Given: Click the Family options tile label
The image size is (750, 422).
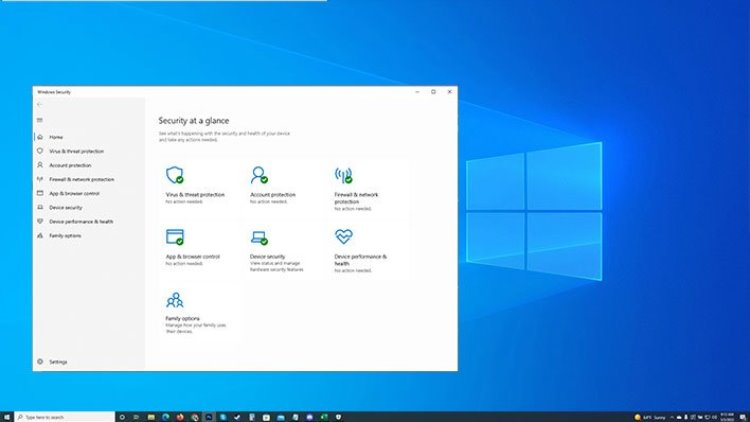Looking at the screenshot, I should click(183, 318).
